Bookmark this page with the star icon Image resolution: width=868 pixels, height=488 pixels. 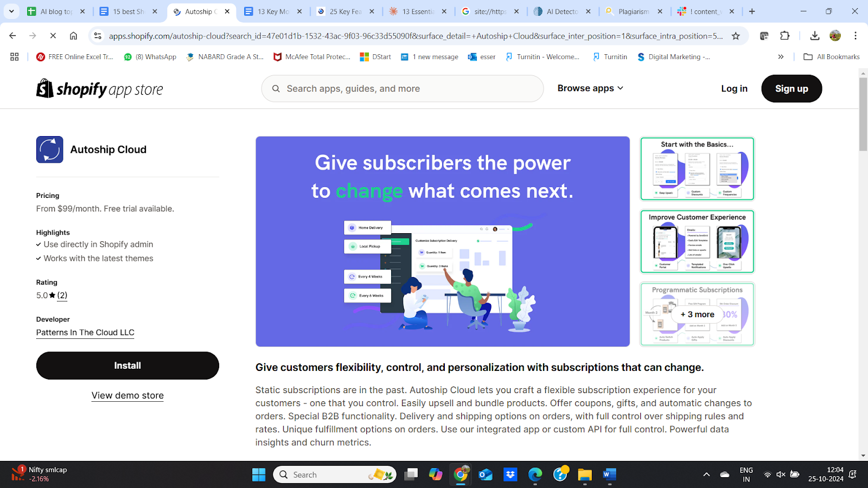pyautogui.click(x=736, y=36)
